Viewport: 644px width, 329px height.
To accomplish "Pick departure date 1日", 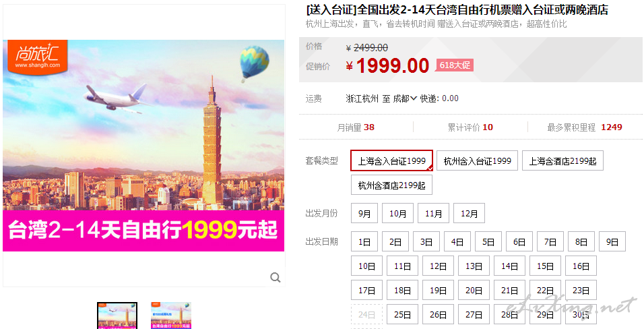I will (364, 242).
